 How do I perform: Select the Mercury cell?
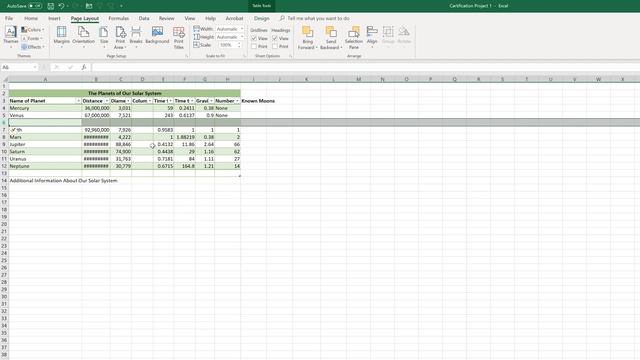45,108
